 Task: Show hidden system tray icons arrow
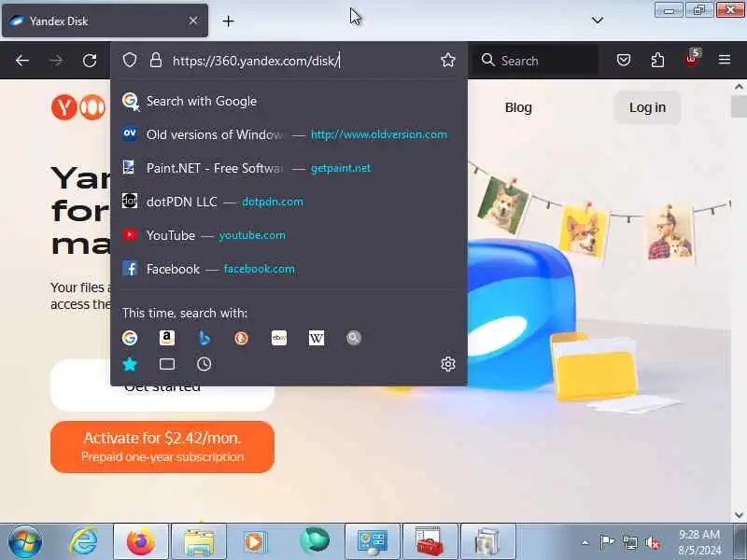point(585,542)
